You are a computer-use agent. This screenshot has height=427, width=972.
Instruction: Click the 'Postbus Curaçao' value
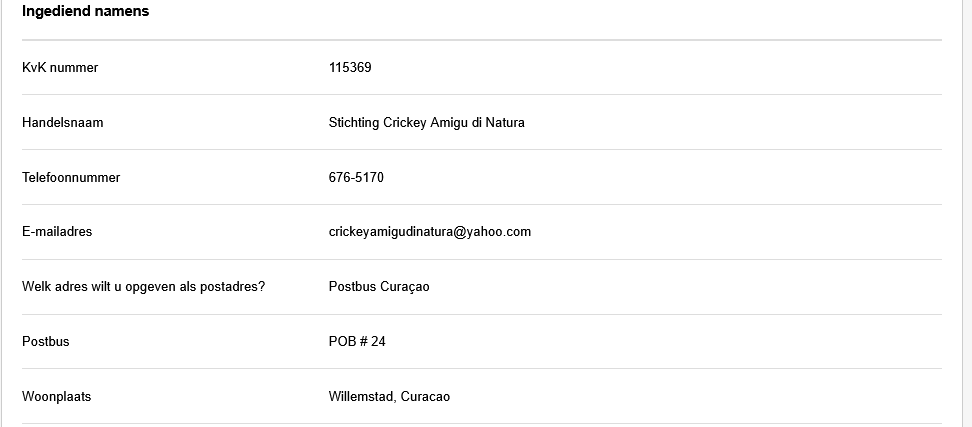click(378, 287)
